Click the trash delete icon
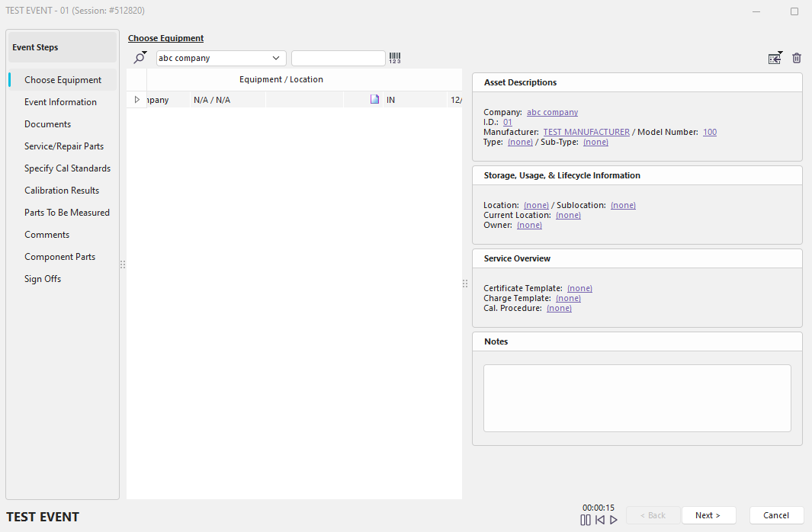 tap(797, 58)
